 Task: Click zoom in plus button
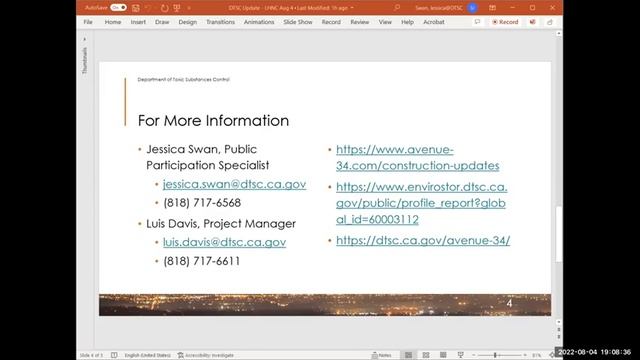click(x=525, y=356)
